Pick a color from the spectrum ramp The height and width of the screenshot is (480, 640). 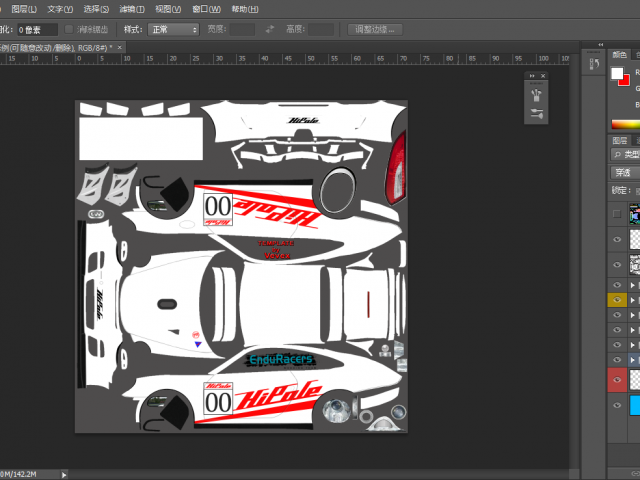click(625, 124)
